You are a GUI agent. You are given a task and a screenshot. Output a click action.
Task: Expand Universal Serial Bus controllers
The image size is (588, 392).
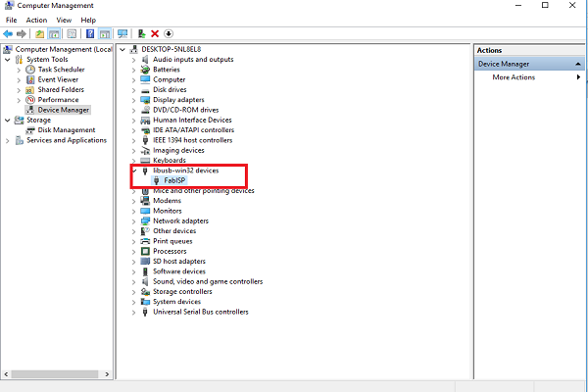click(x=133, y=312)
